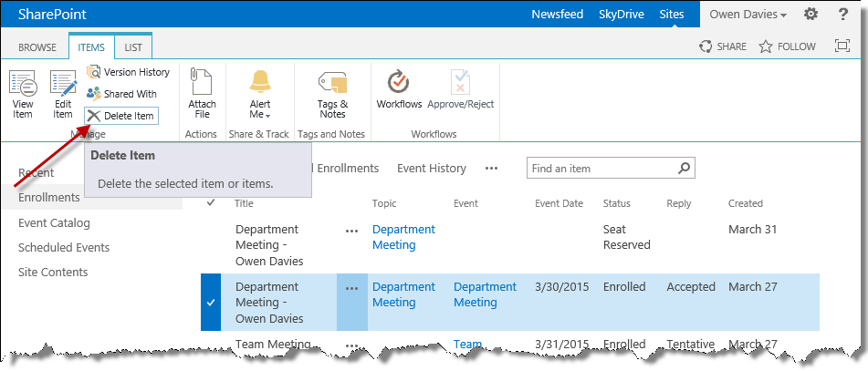868x371 pixels.
Task: Open the settings gear menu
Action: point(810,15)
